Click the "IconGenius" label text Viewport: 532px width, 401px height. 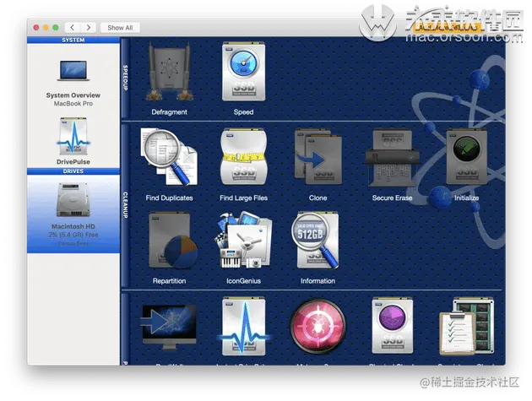click(243, 281)
